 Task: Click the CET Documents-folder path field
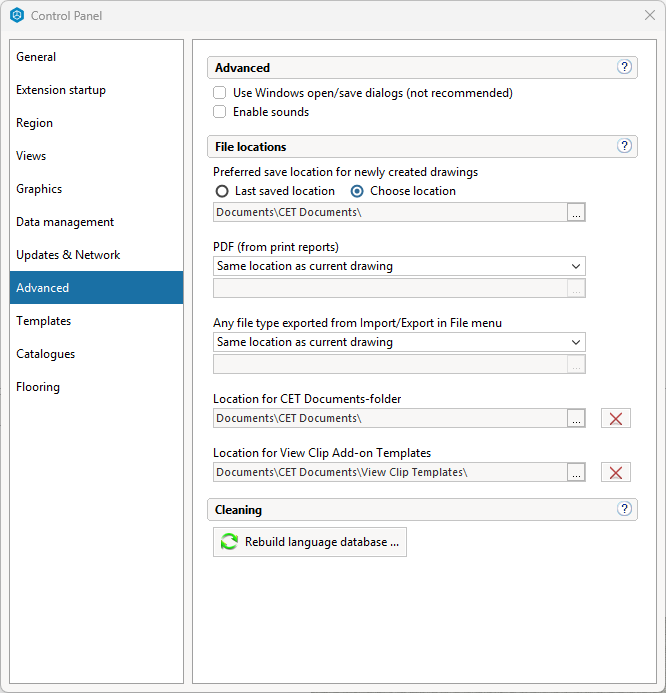pyautogui.click(x=389, y=418)
